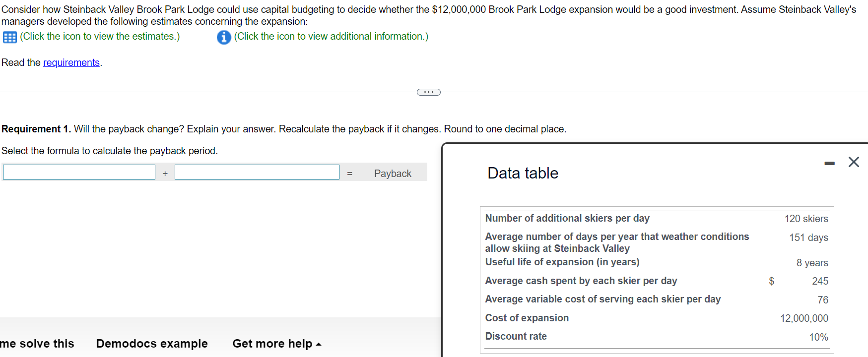Minimize the Data table popup
868x357 pixels.
pyautogui.click(x=829, y=163)
